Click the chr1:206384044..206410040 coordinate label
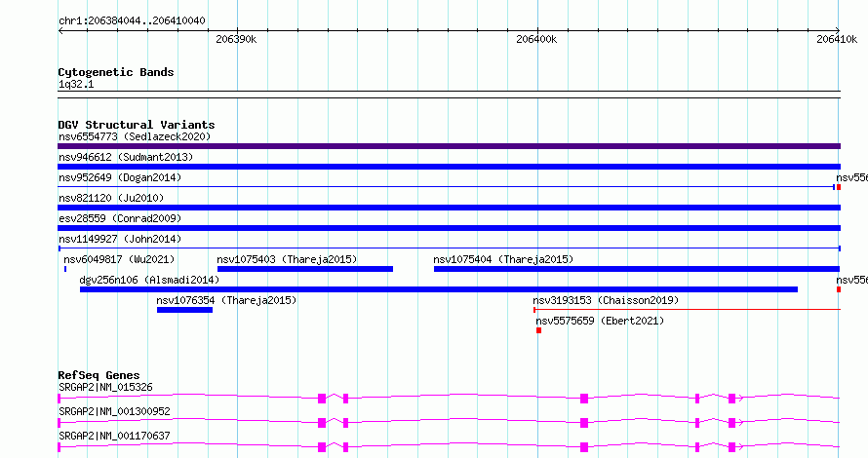 tap(132, 20)
